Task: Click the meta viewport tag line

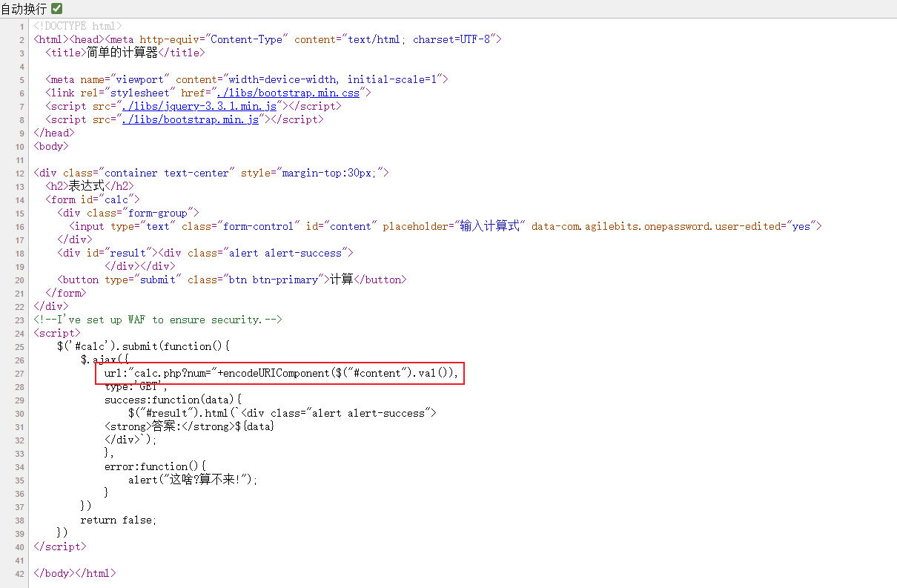Action: 246,79
